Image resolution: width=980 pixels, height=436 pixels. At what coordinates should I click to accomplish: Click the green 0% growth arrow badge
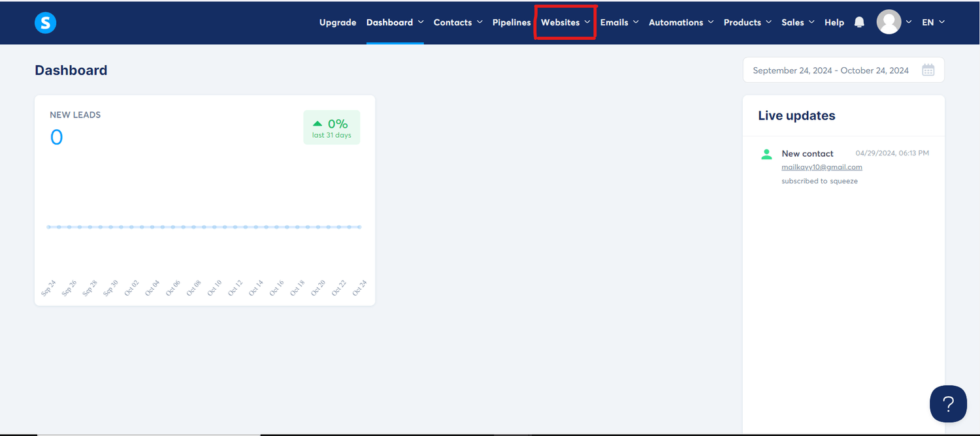point(331,127)
